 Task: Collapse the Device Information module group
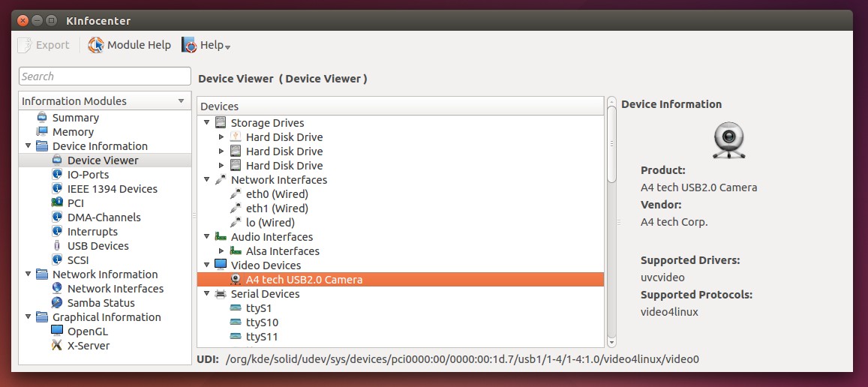tap(29, 146)
